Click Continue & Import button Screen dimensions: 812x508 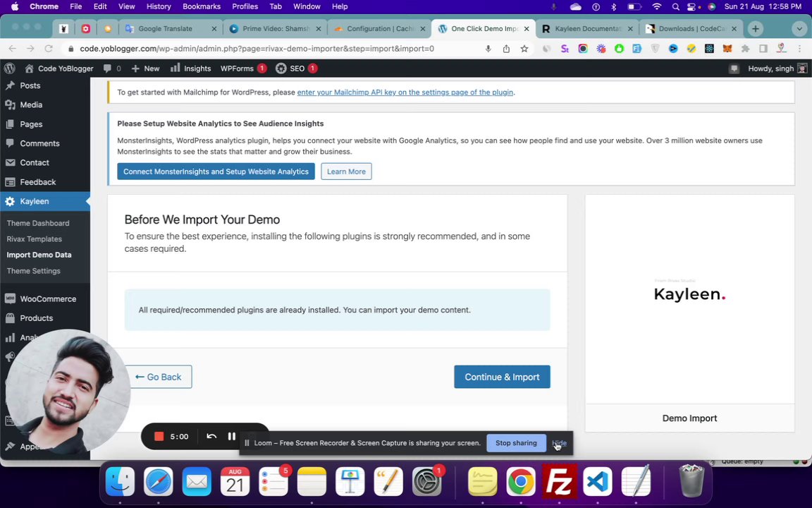(503, 377)
